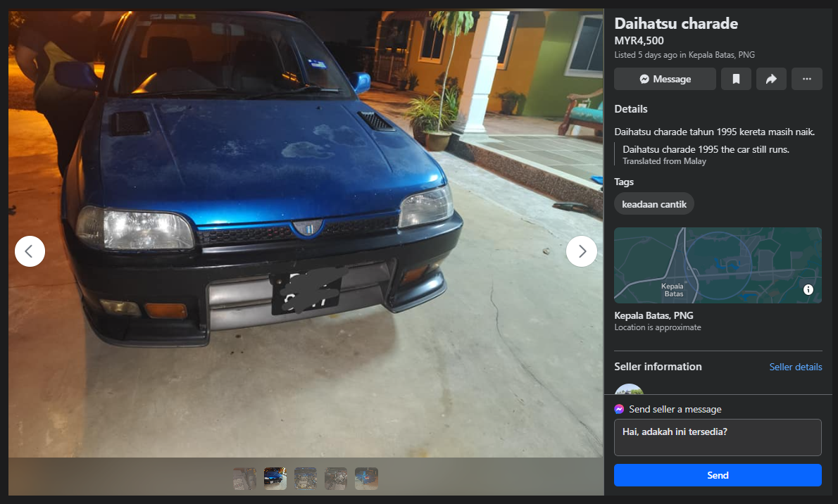The image size is (838, 504).
Task: Click the info icon on the map
Action: coord(808,289)
